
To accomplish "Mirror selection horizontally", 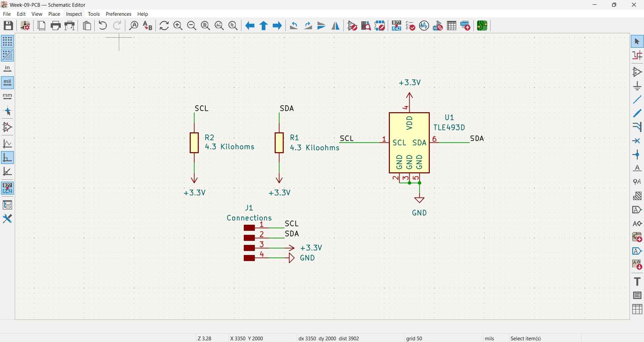I will (x=335, y=26).
